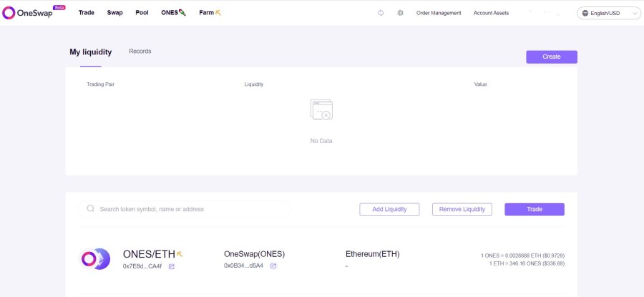Image resolution: width=644 pixels, height=297 pixels.
Task: Click the 0x0B34...d5A4 address text
Action: tap(244, 266)
